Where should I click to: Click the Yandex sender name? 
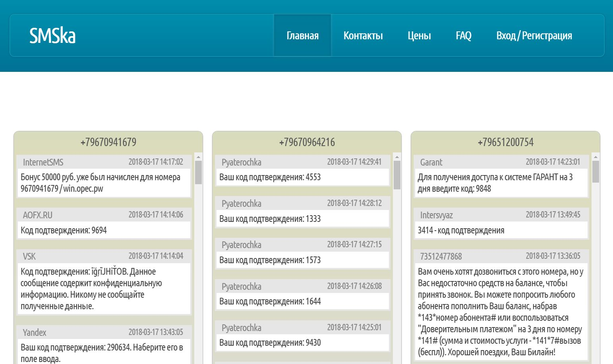pos(34,333)
